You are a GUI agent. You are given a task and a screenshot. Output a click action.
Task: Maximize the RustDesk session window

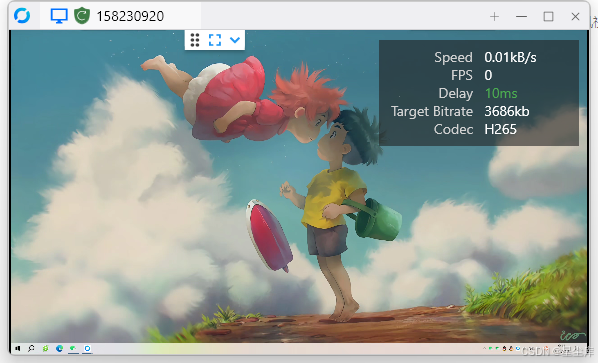tap(548, 16)
